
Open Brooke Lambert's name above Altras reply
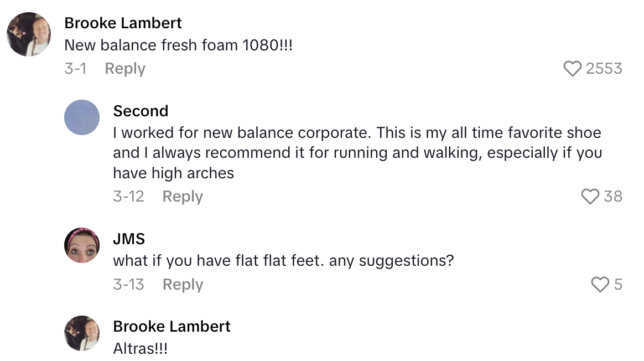click(x=172, y=327)
